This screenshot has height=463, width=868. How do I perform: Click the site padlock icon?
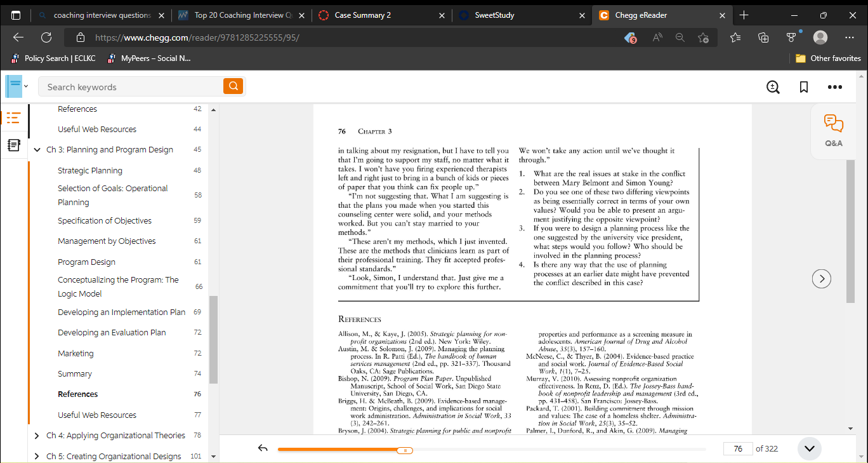(80, 37)
